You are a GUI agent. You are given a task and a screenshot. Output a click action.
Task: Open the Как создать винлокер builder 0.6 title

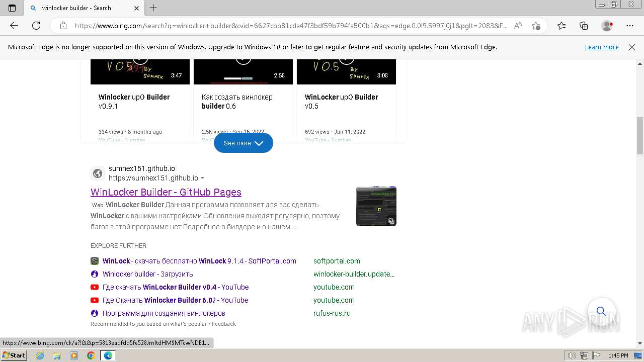237,102
